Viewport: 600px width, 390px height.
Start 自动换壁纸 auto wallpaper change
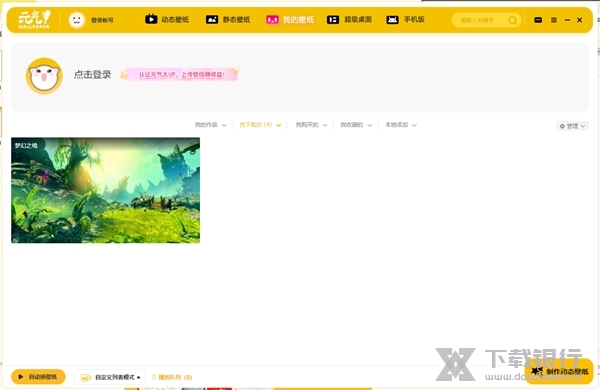click(38, 377)
